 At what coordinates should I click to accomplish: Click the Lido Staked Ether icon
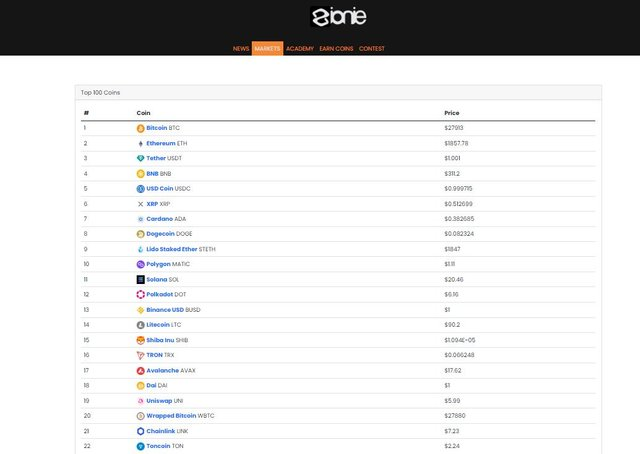[x=140, y=249]
